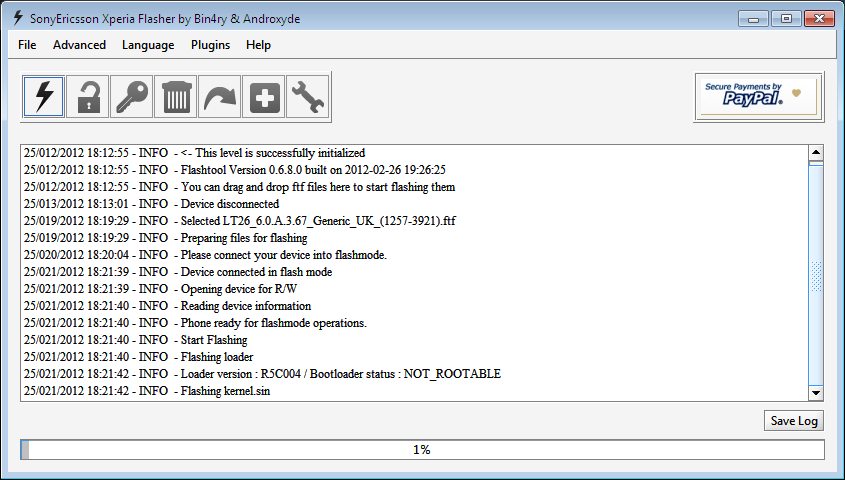
Task: Click the root key toolbar icon
Action: (131, 97)
